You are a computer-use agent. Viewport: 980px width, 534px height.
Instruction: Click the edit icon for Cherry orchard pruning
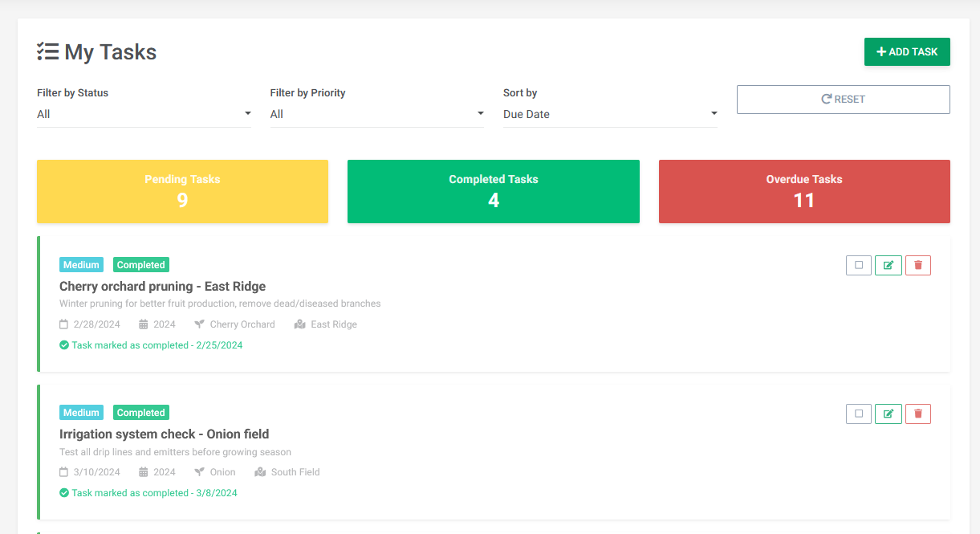point(888,265)
